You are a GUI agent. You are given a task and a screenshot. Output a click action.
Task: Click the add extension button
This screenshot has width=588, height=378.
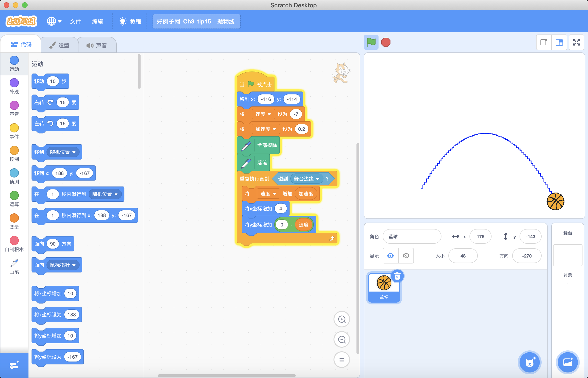coord(14,365)
